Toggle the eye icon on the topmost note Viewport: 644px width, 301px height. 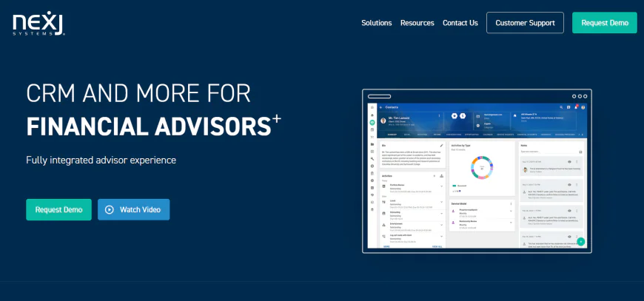[x=569, y=161]
